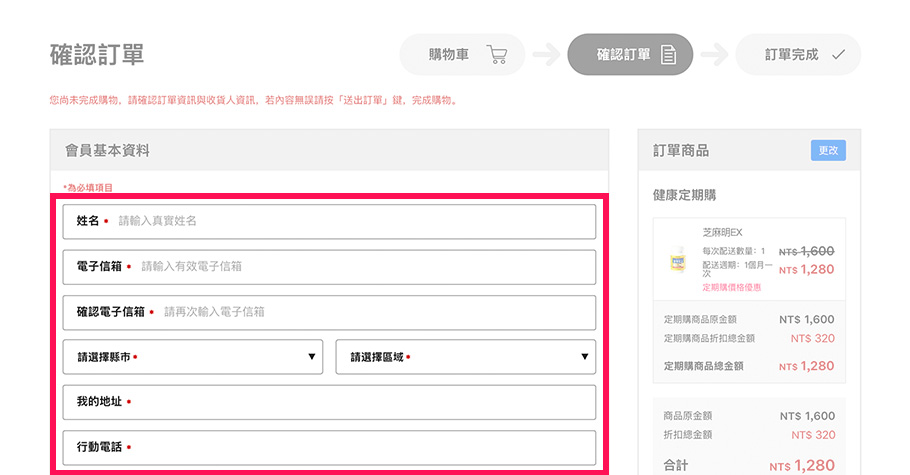Screen dimensions: 910x475
Task: Focus the 行動電話 input field
Action: point(360,447)
